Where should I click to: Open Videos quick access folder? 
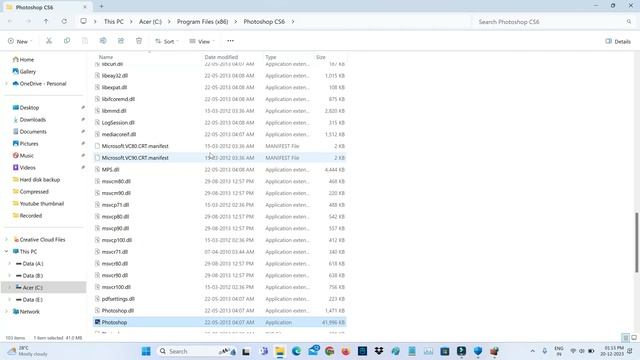(24, 167)
